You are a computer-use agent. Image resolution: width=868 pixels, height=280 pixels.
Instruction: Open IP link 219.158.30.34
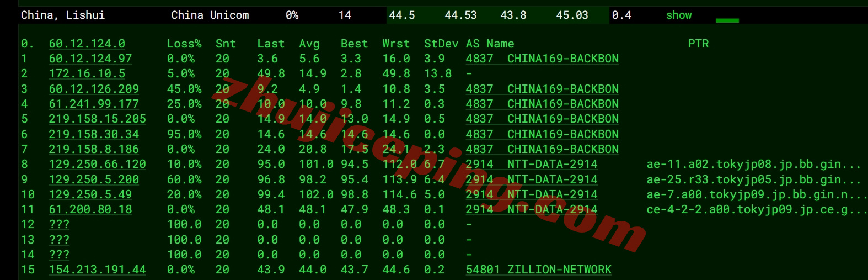pyautogui.click(x=94, y=134)
